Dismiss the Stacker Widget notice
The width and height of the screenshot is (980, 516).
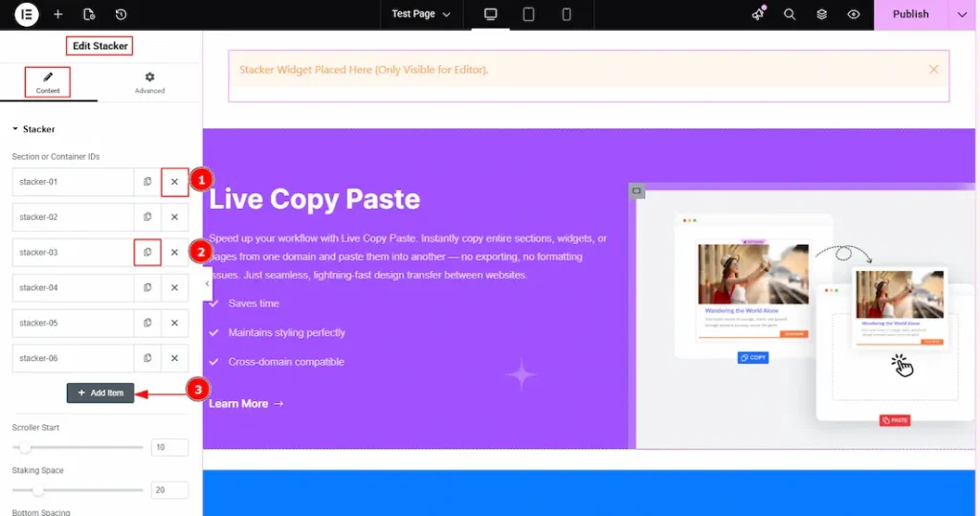click(x=933, y=70)
